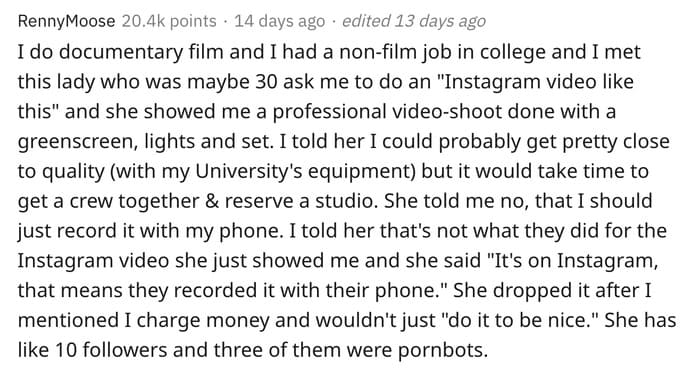Click the phrase non-film job
This screenshot has height=377, width=700.
tap(392, 52)
